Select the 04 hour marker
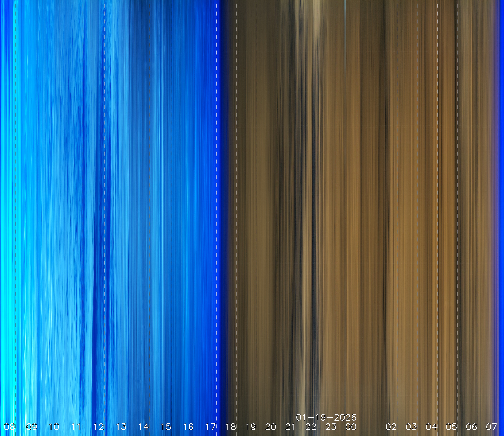Image resolution: width=504 pixels, height=436 pixels. click(431, 427)
